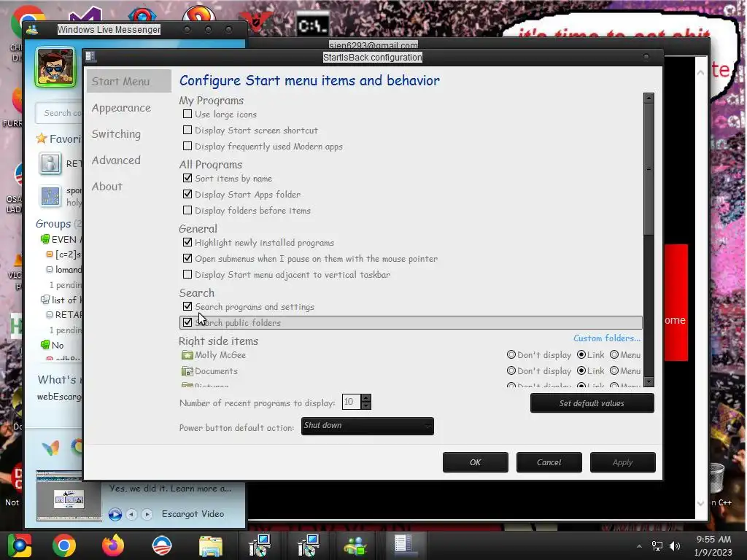Click the settings list scrollbar thumb
This screenshot has width=747, height=560.
649,169
